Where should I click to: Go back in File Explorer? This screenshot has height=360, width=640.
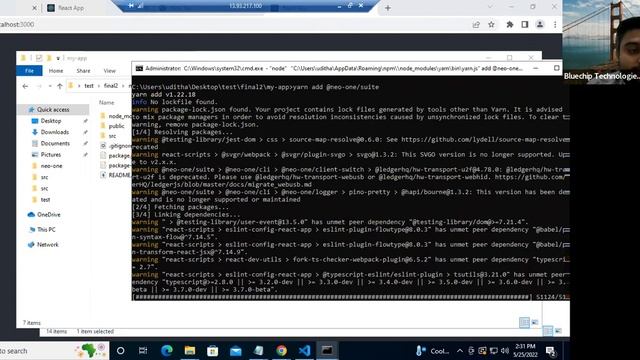click(x=25, y=86)
